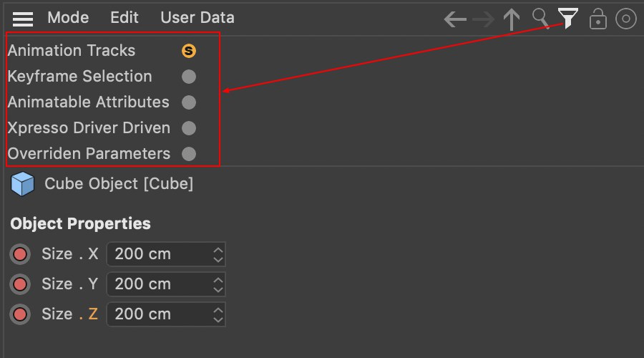Open the Mode menu
Viewport: 644px width, 358px height.
[68, 18]
